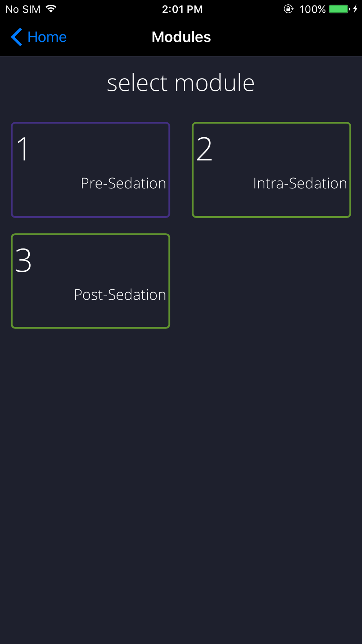
Task: Select the Post-Sedation label text
Action: pyautogui.click(x=120, y=294)
